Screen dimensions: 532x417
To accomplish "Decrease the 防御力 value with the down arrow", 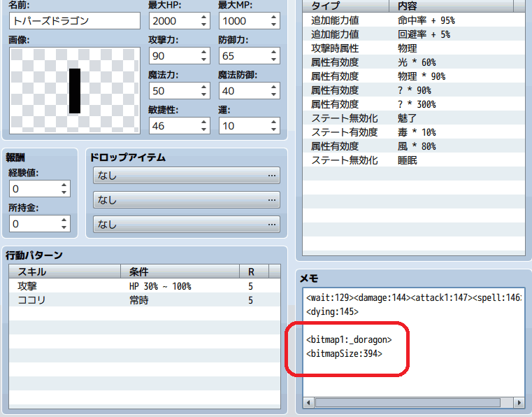I will [273, 59].
